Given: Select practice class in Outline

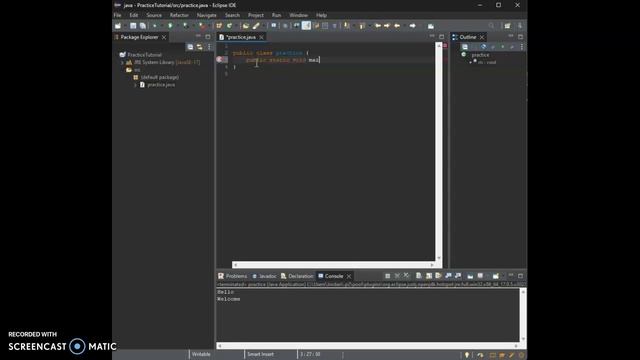Looking at the screenshot, I should 480,55.
